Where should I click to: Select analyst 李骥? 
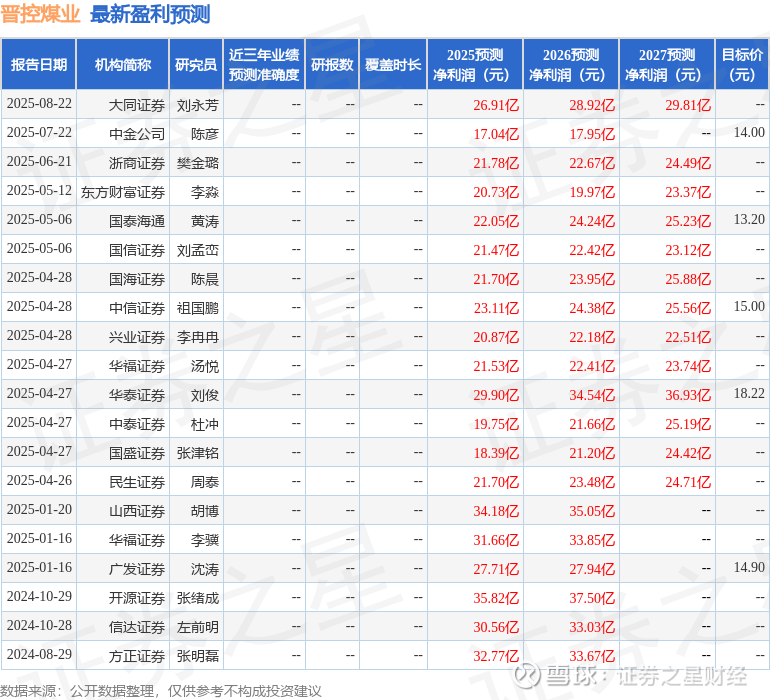pyautogui.click(x=204, y=540)
